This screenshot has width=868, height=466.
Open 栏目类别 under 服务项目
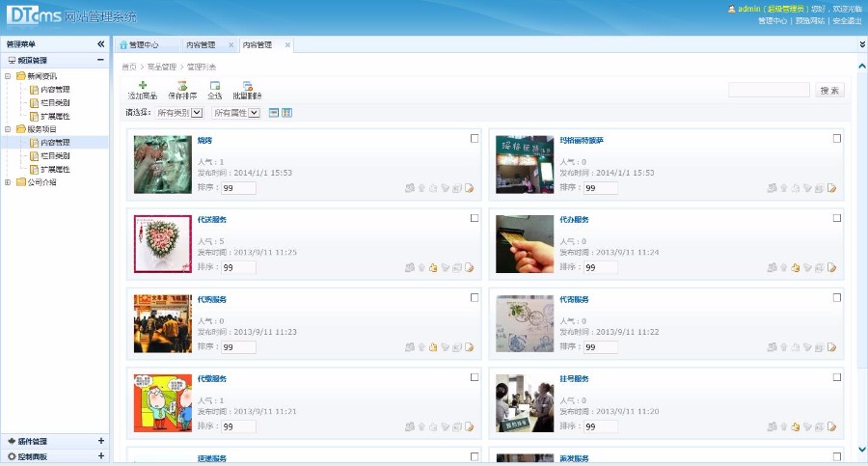(55, 155)
